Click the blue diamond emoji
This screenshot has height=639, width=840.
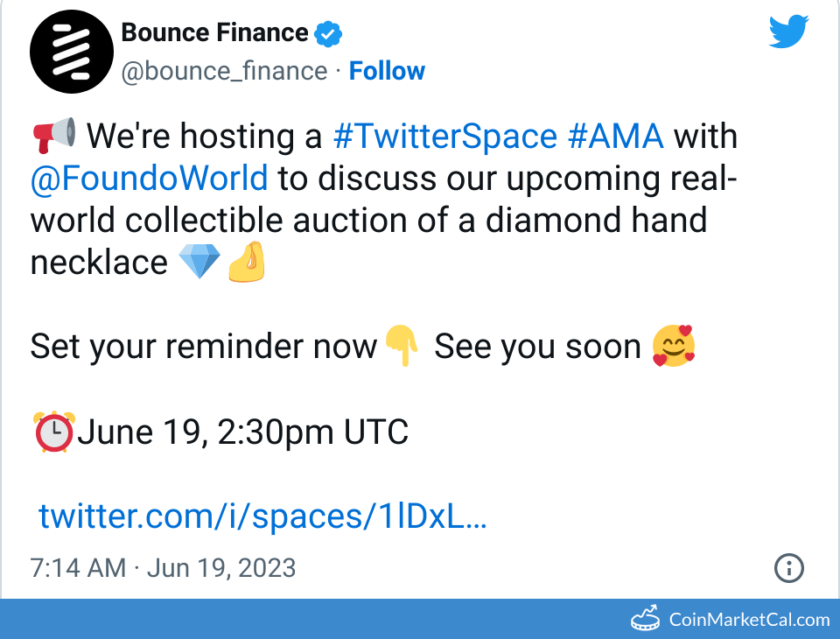click(x=199, y=262)
